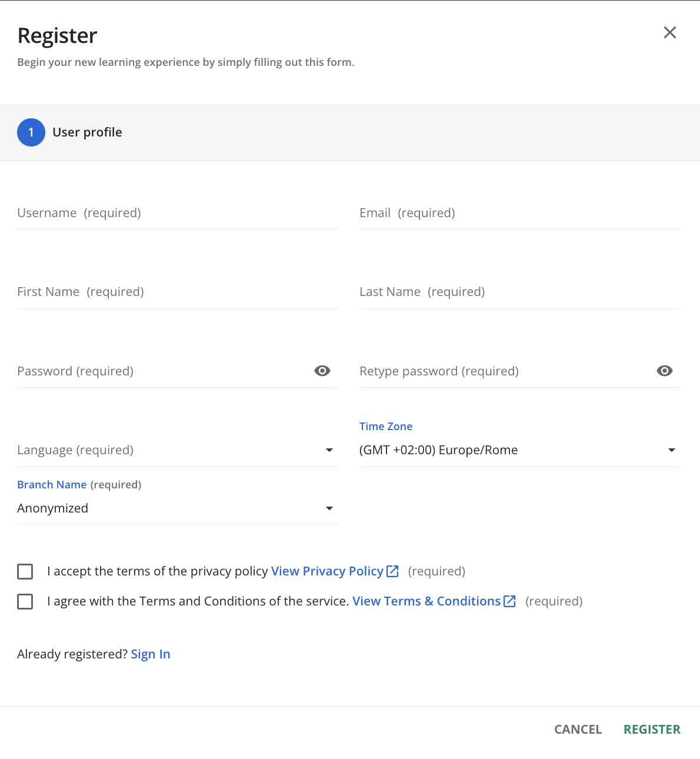This screenshot has height=759, width=700.
Task: Open View Terms & Conditions link
Action: (x=426, y=601)
